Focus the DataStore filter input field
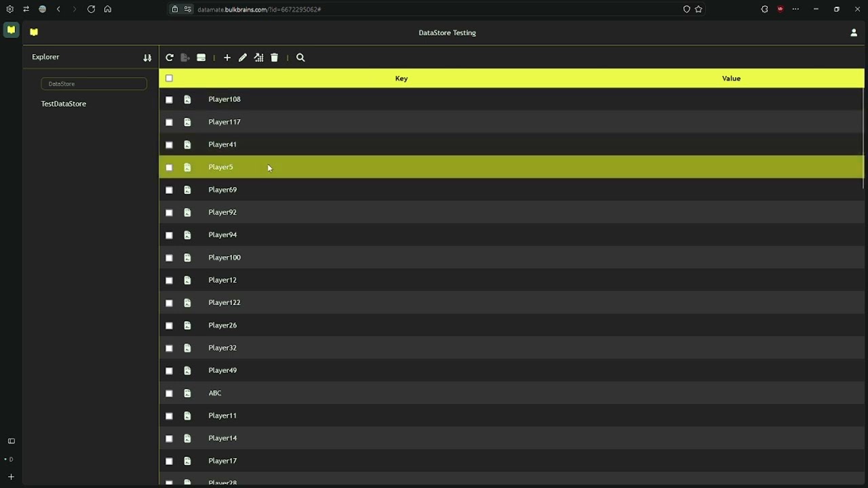The width and height of the screenshot is (868, 488). tap(94, 83)
